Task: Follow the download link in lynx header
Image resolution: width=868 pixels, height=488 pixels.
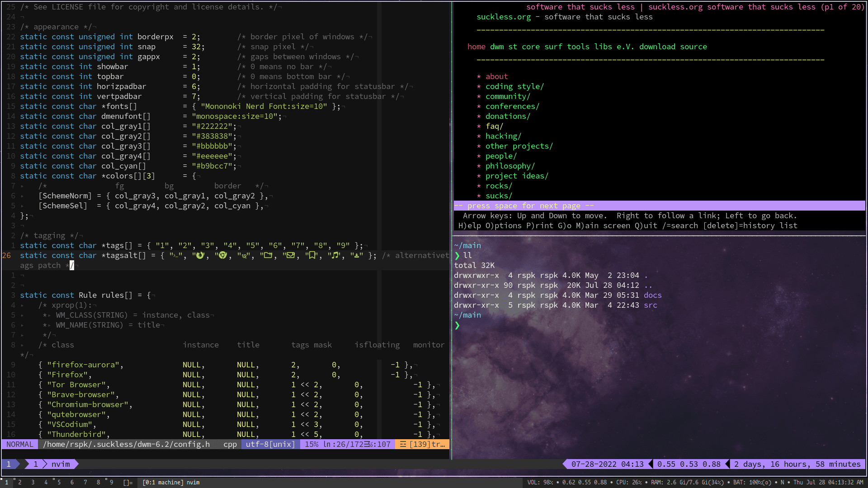Action: 657,47
